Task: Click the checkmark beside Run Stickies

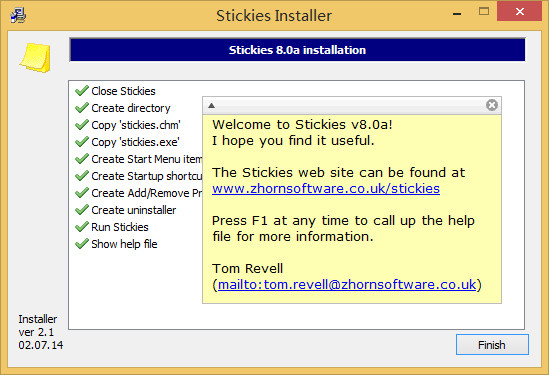Action: [82, 227]
